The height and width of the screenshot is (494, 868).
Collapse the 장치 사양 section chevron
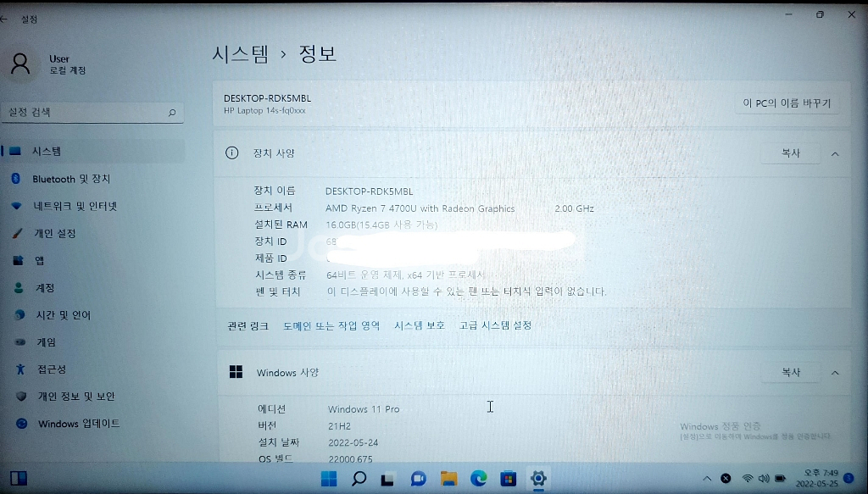[835, 153]
